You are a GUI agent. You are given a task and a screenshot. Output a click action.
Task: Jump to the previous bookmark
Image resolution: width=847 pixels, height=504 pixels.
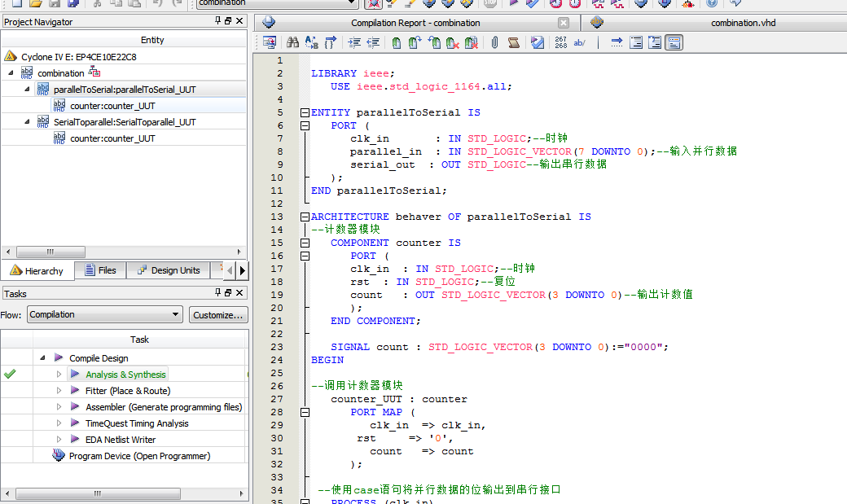434,42
